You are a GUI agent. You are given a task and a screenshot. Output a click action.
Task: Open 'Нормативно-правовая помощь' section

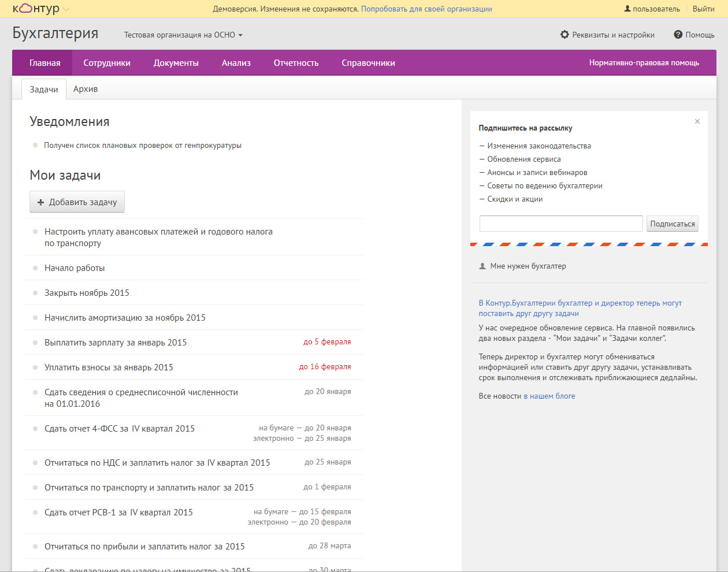point(644,63)
